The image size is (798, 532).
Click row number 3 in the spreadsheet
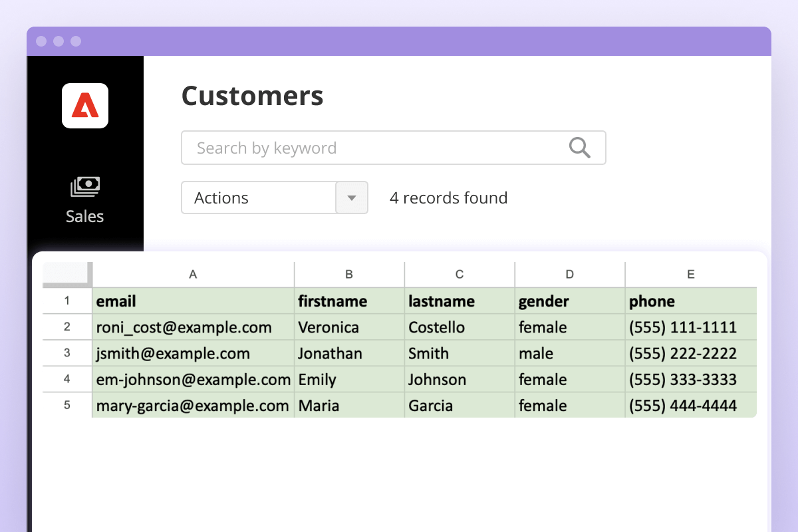coord(66,353)
